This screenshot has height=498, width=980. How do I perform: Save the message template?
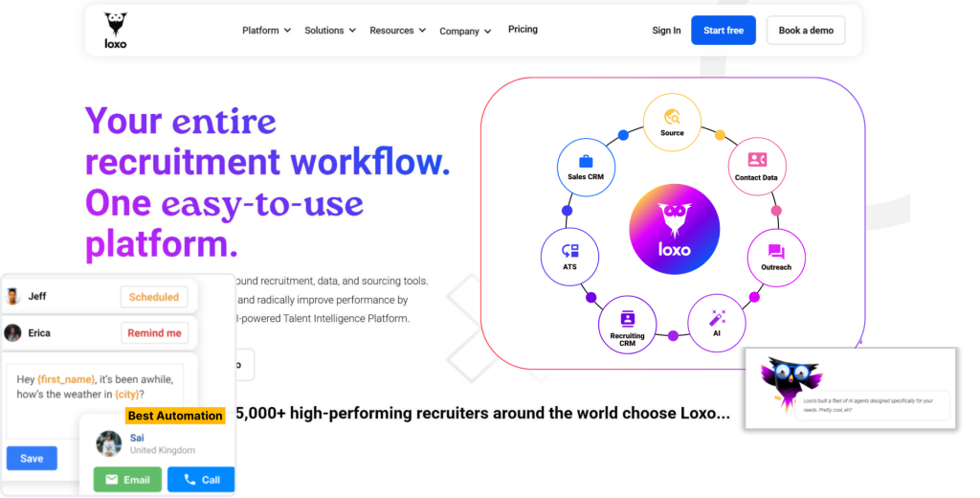click(32, 458)
